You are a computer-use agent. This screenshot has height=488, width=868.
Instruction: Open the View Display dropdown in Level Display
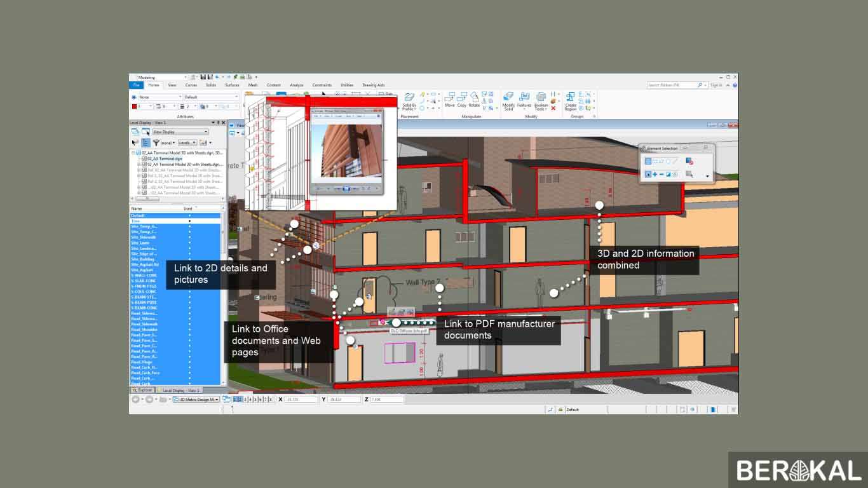180,132
